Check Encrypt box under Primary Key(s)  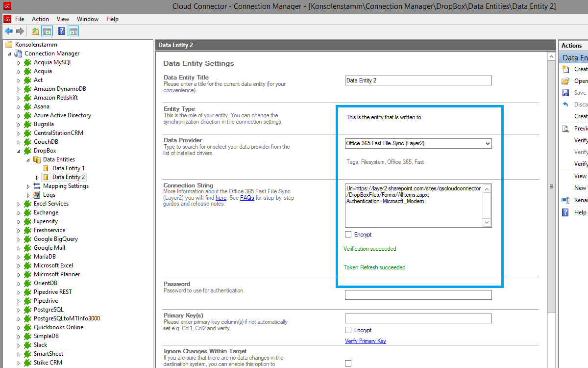tap(348, 330)
